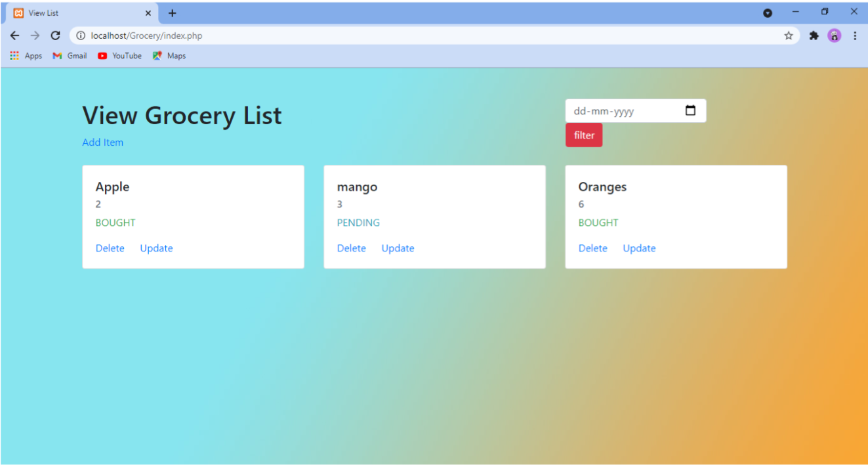Image resolution: width=868 pixels, height=465 pixels.
Task: Open Chrome's three-dot menu
Action: point(856,35)
